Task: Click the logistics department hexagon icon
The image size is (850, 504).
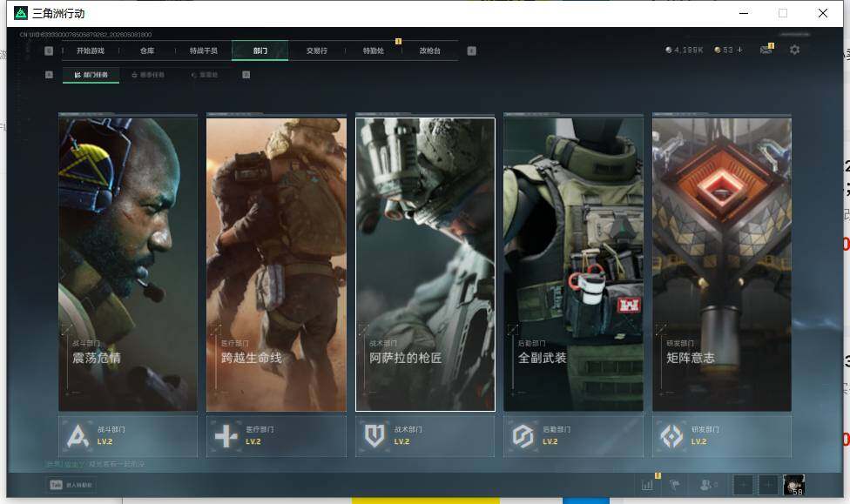Action: point(523,436)
